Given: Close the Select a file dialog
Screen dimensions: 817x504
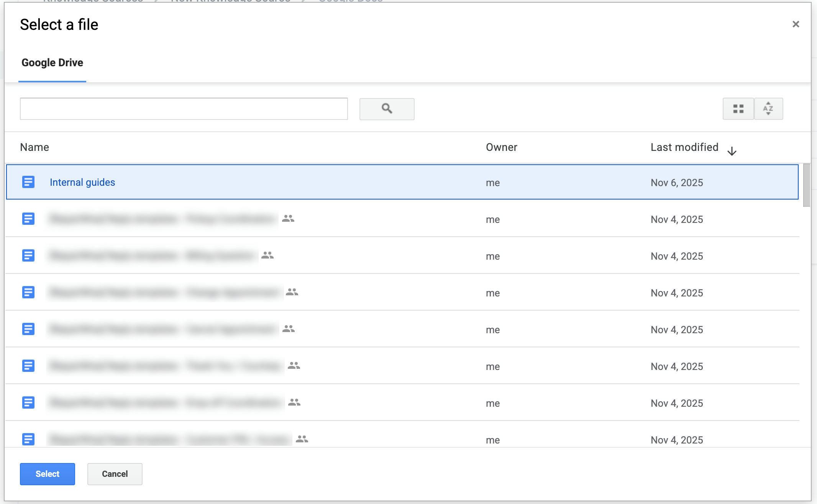Looking at the screenshot, I should coord(796,25).
